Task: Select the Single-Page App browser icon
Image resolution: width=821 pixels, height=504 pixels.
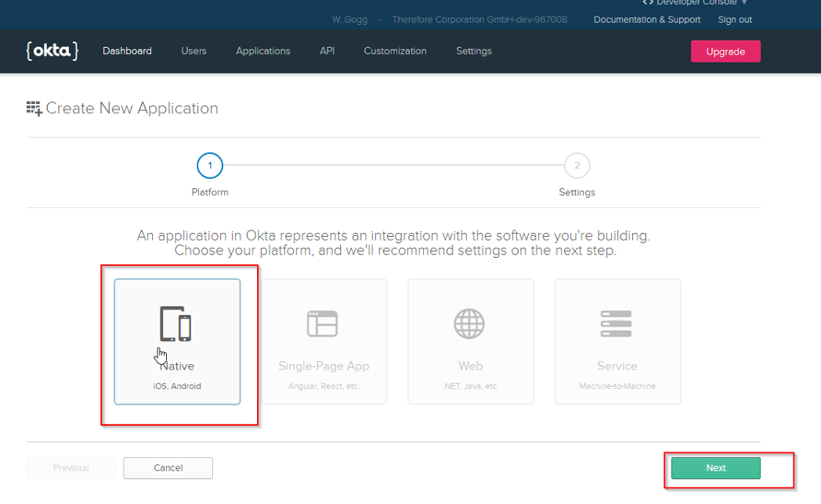Action: coord(323,323)
